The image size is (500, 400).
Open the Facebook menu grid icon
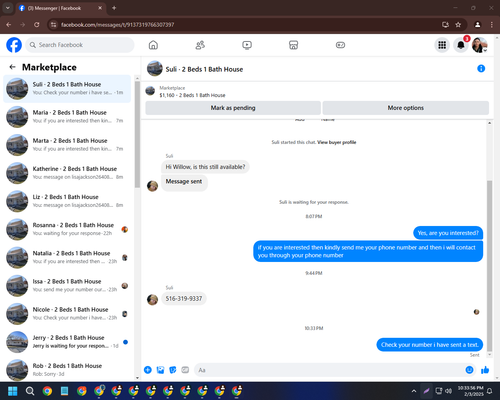[x=442, y=45]
